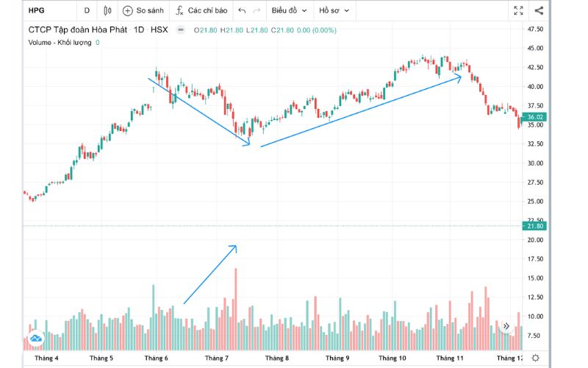This screenshot has height=368, width=588.
Task: Expand the Biểu đồ dropdown
Action: pyautogui.click(x=289, y=11)
